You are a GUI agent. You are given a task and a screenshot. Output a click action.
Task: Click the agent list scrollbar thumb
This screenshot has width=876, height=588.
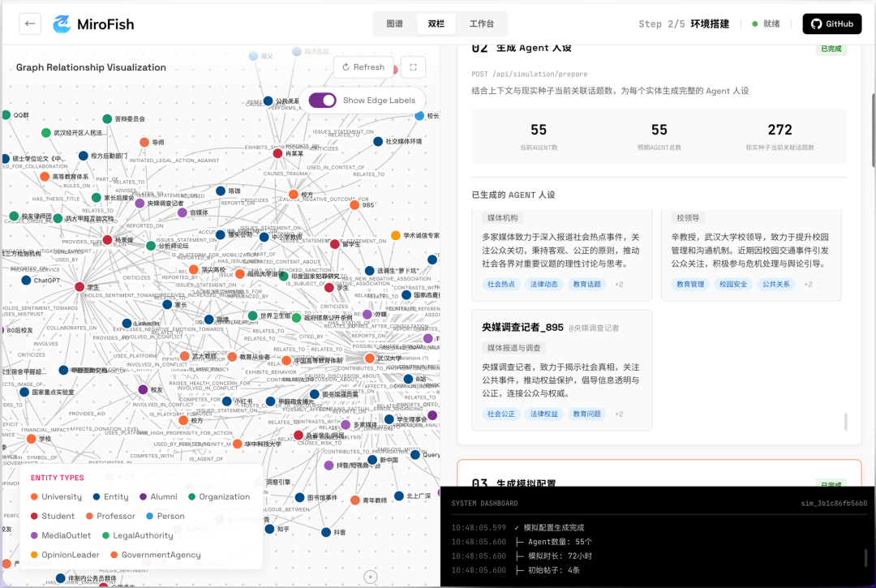pos(845,421)
